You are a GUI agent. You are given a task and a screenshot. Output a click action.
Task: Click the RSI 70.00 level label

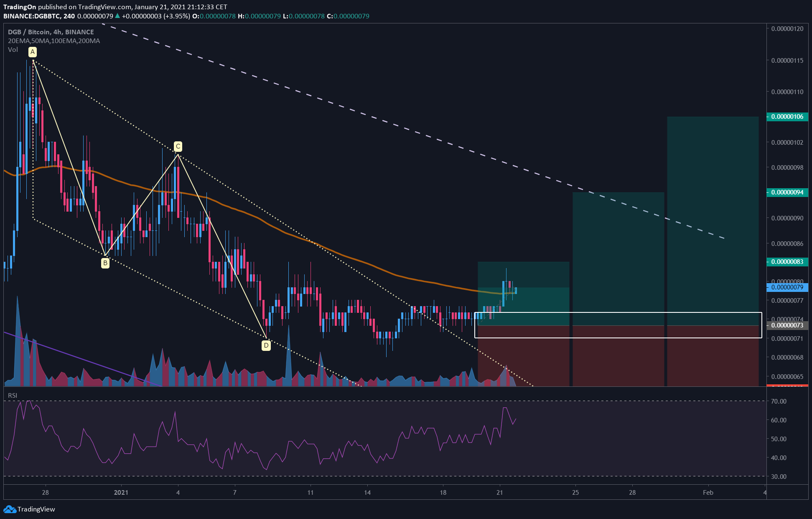tap(779, 401)
